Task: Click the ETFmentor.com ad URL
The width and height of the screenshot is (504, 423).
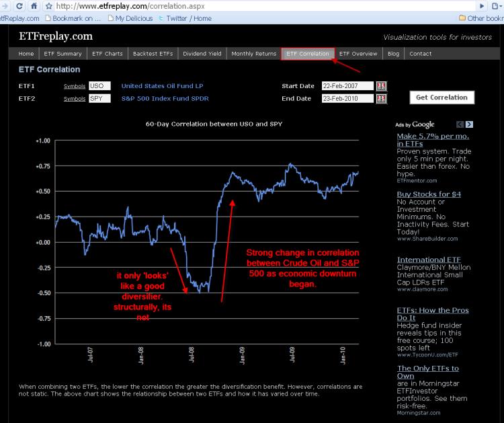Action: (x=417, y=181)
